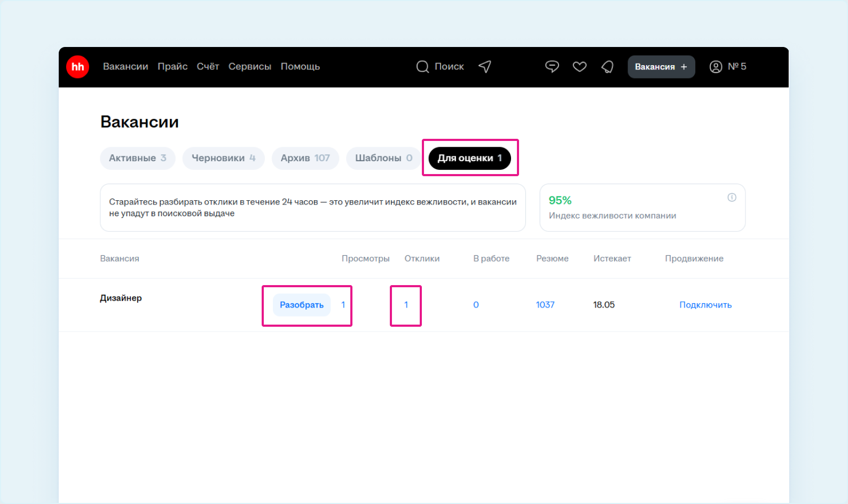848x504 pixels.
Task: Create a new vacancy with Вакансия + button
Action: pos(662,67)
